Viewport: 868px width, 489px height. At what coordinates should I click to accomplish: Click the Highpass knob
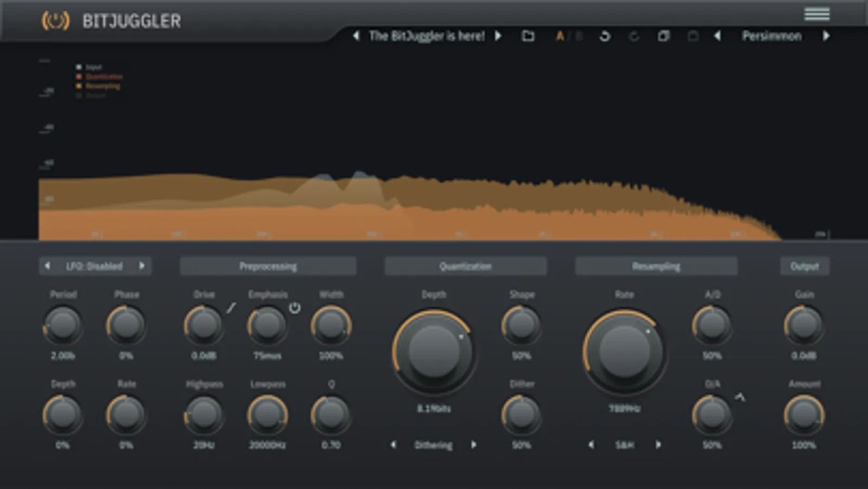204,415
